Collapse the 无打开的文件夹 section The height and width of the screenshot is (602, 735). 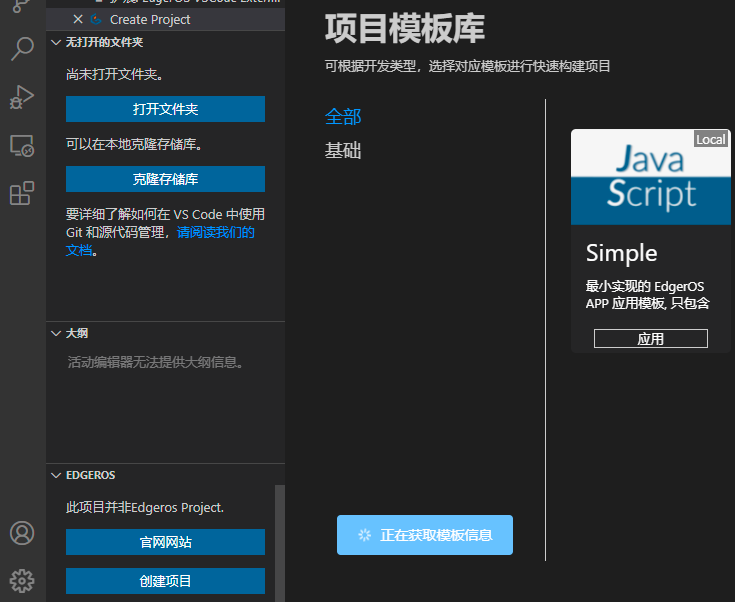(165, 42)
